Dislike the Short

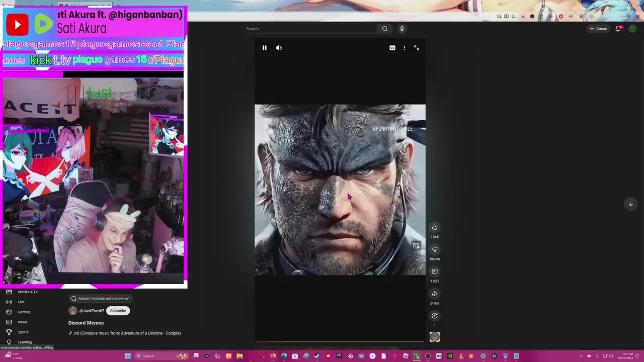pos(435,249)
